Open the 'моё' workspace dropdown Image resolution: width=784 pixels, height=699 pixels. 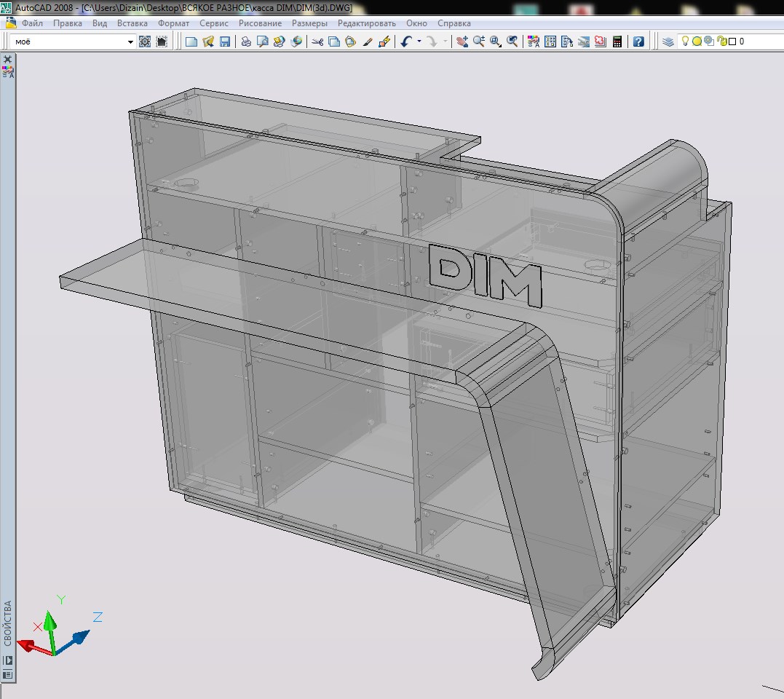pos(73,42)
